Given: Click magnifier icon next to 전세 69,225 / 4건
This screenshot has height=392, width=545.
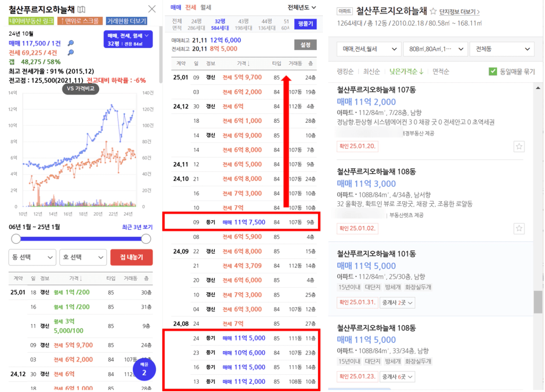Looking at the screenshot, I should (71, 53).
